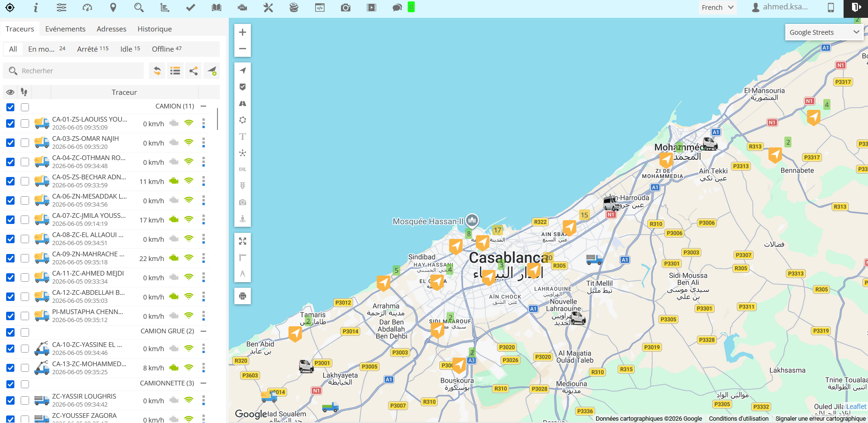Open options menu for CA-04-ZC-OTHMAN RO
Image resolution: width=868 pixels, height=423 pixels.
click(x=203, y=162)
